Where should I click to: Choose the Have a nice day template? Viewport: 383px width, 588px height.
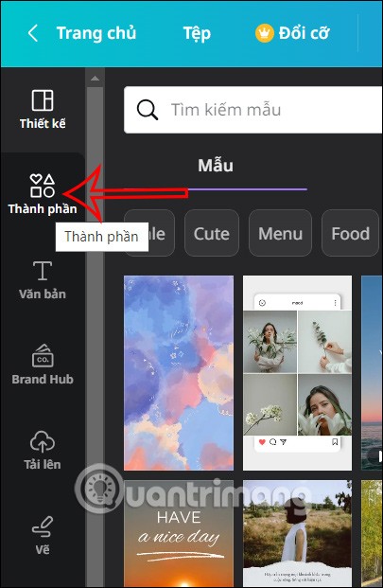tap(179, 534)
